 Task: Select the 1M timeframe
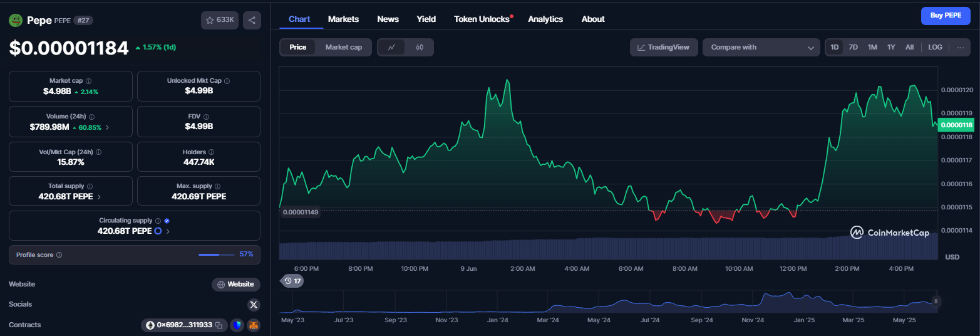[872, 47]
